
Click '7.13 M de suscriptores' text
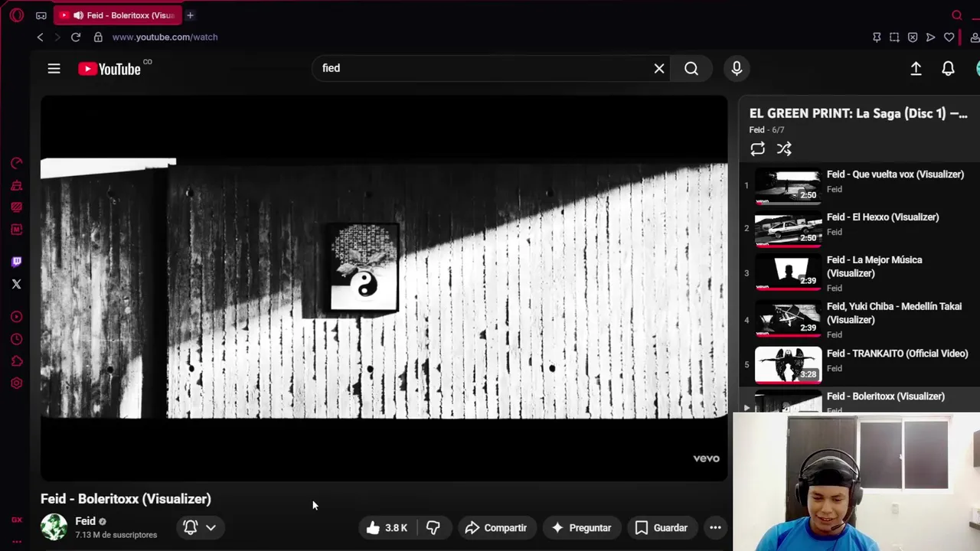pos(116,535)
